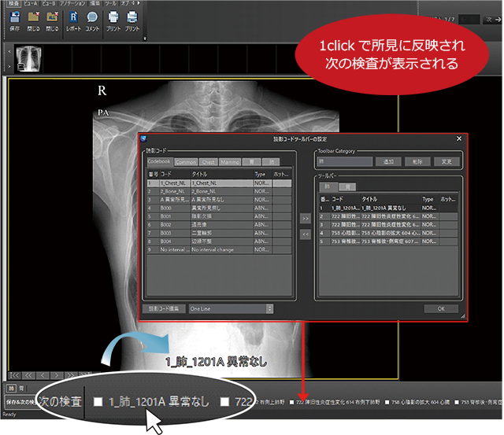Click the first 閉じる (Close) folder icon
Viewport: 504px width, 435px height.
pyautogui.click(x=33, y=17)
